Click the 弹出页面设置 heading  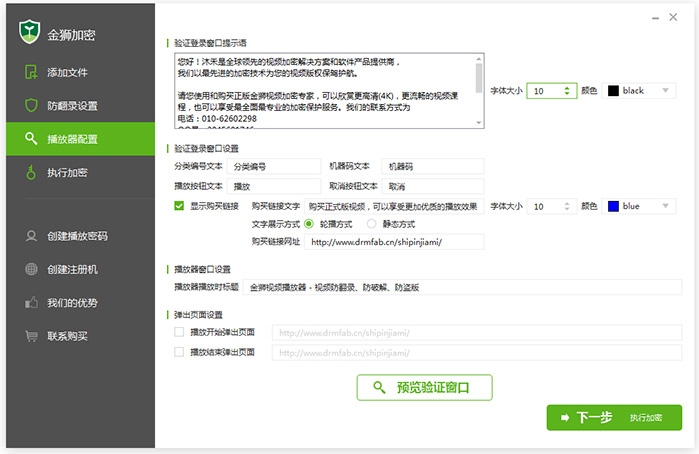coord(198,314)
